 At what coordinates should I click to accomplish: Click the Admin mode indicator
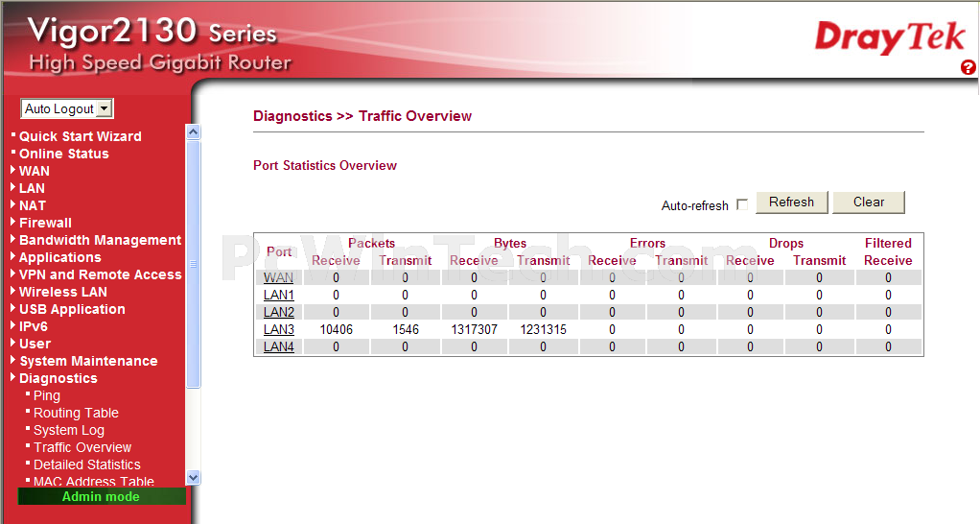tap(102, 496)
